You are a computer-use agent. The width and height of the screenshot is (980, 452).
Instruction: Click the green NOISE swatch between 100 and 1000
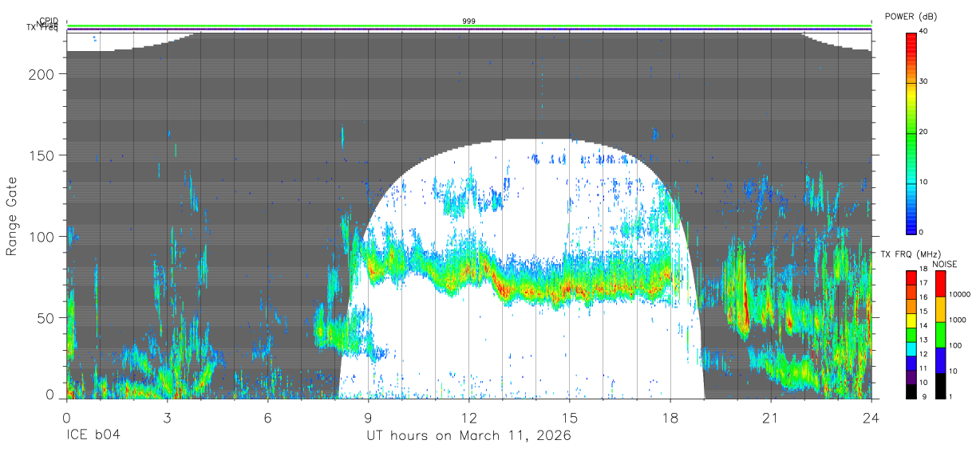940,335
